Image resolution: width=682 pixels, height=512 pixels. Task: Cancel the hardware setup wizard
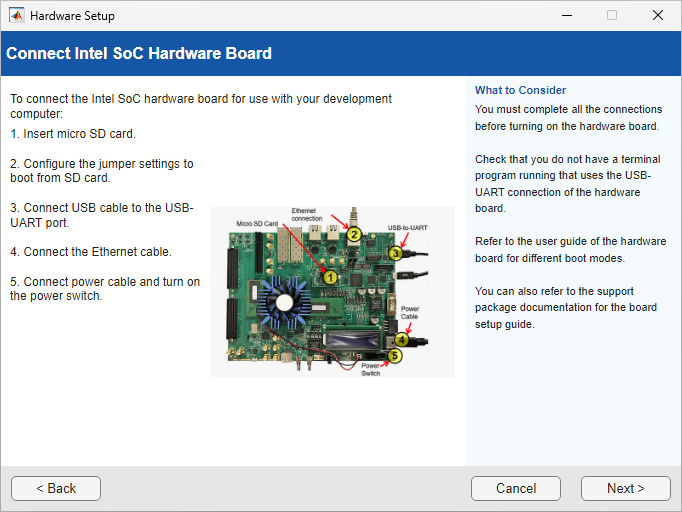tap(516, 488)
